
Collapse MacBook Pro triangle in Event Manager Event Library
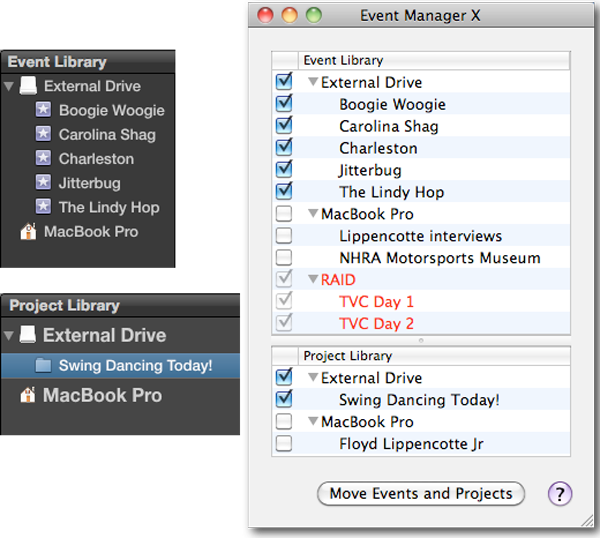[313, 213]
